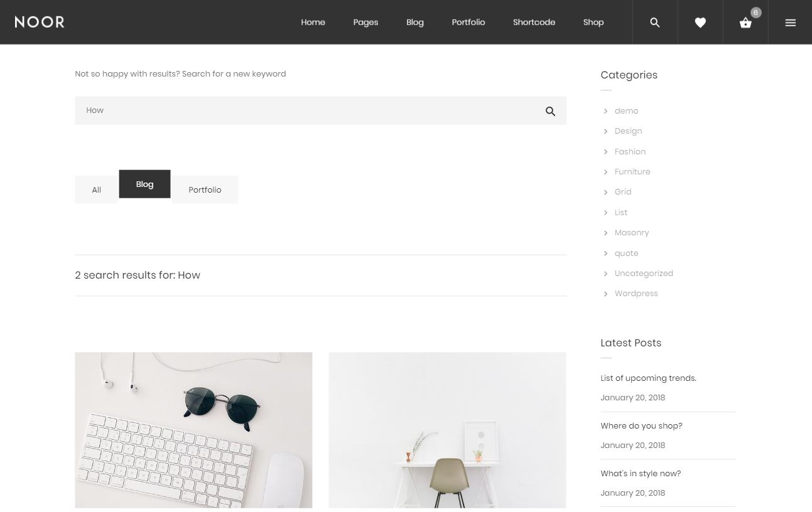
Task: Click the chevron beside List category
Action: click(605, 213)
